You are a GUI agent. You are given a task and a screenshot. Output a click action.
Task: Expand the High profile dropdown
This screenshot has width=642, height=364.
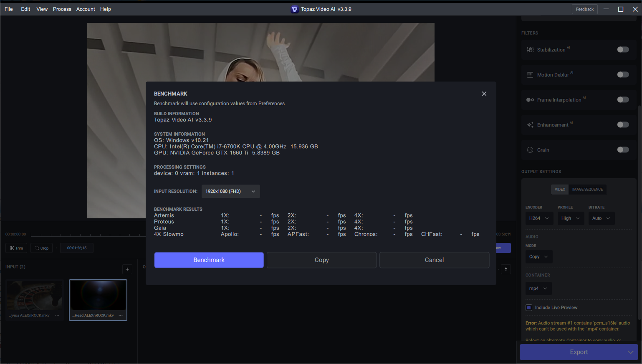(x=571, y=218)
